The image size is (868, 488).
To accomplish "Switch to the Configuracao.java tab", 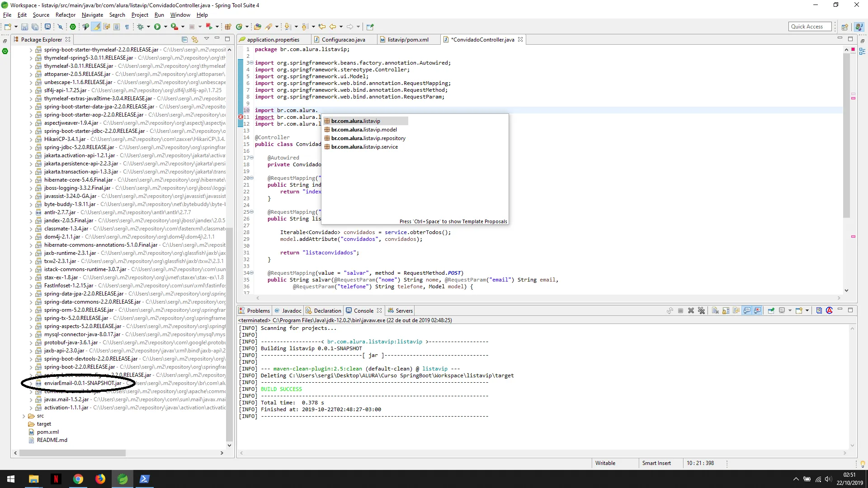I will pos(343,40).
